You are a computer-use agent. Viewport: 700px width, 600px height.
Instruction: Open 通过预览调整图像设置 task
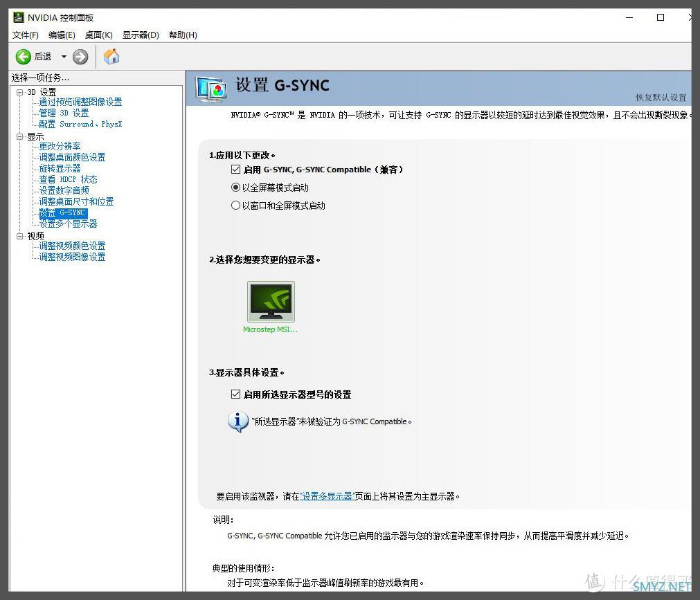(80, 102)
